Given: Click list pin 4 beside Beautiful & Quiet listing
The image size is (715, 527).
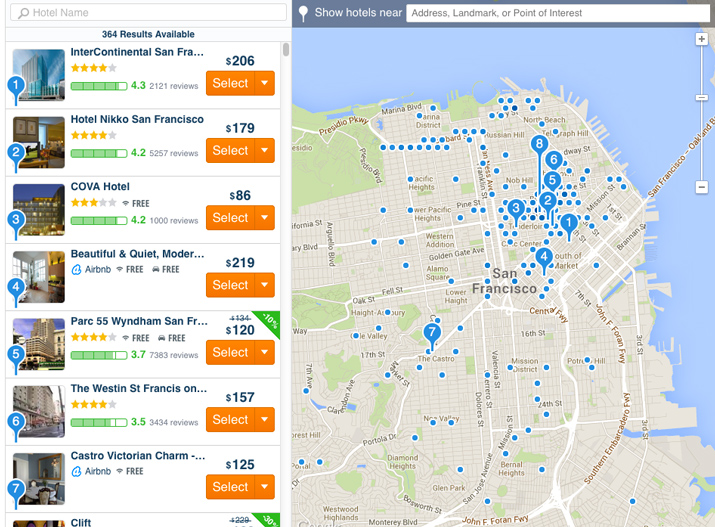Looking at the screenshot, I should (x=16, y=287).
